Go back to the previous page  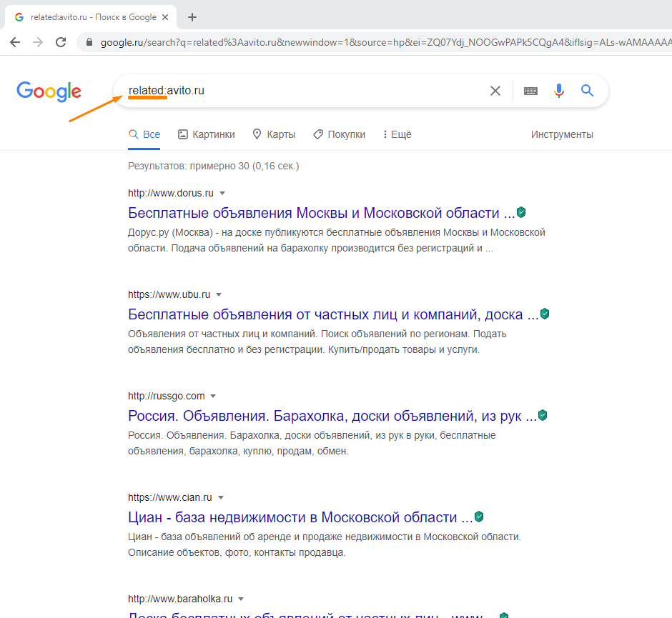[x=15, y=42]
